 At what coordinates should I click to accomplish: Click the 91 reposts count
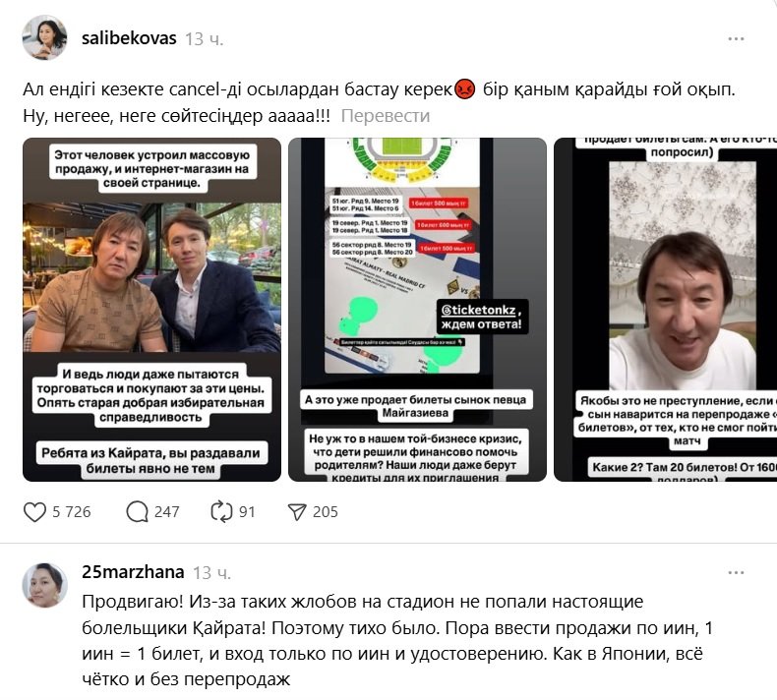coord(247,512)
